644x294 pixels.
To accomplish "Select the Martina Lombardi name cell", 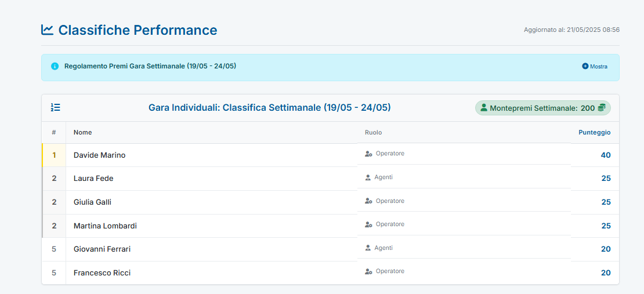I will (x=212, y=226).
